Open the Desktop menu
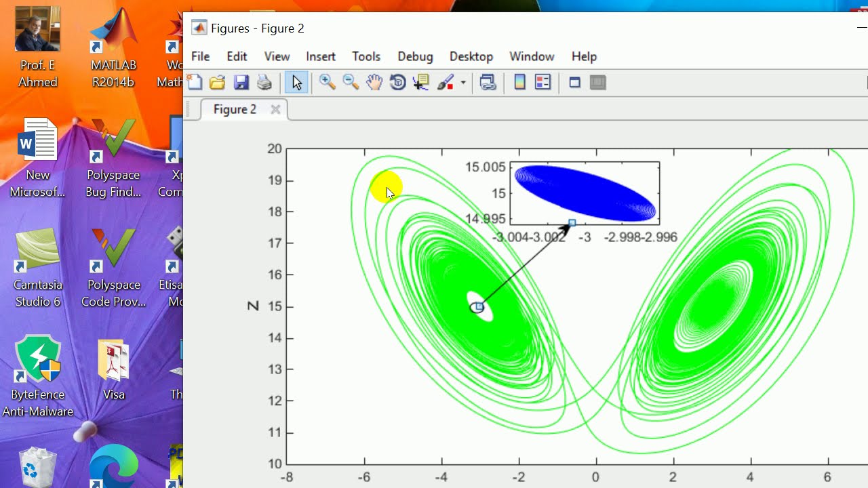The width and height of the screenshot is (868, 488). pos(471,56)
